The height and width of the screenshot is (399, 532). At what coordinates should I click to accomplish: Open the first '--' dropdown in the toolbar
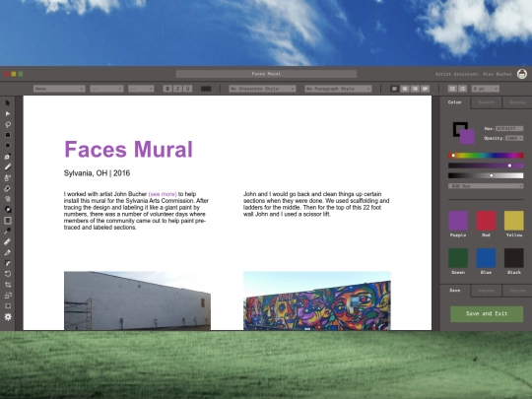(x=106, y=89)
